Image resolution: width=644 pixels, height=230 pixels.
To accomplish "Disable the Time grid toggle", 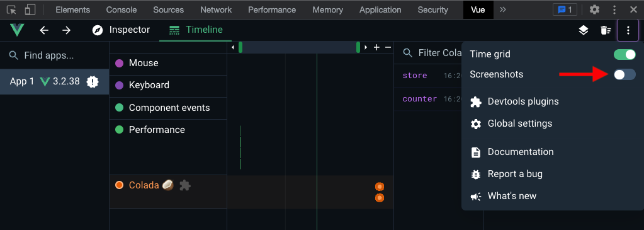I will click(624, 54).
